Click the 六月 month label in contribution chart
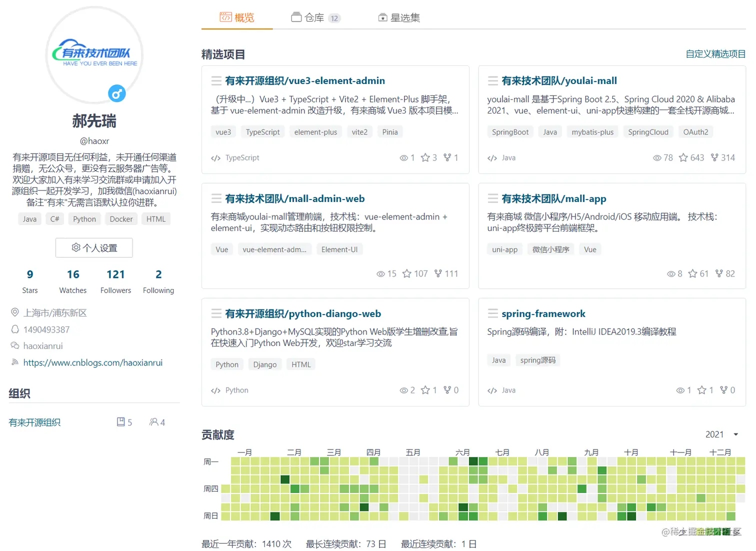This screenshot has height=551, width=756. 462,452
